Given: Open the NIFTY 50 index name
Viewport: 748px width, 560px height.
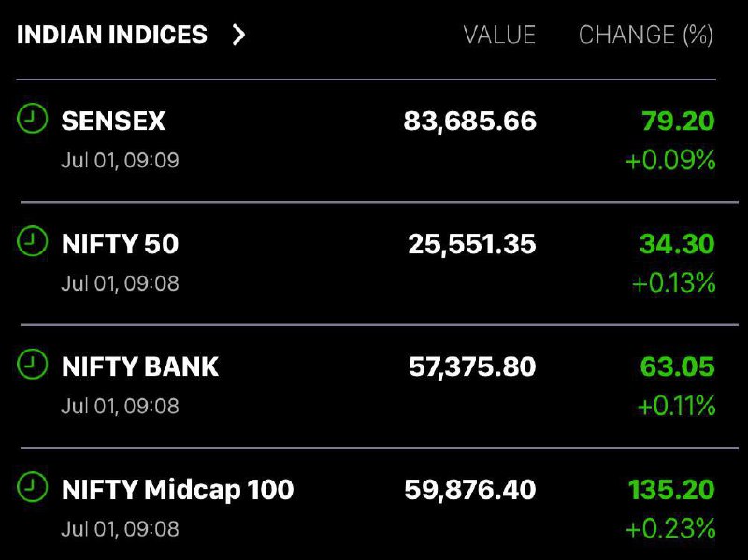Looking at the screenshot, I should [121, 244].
